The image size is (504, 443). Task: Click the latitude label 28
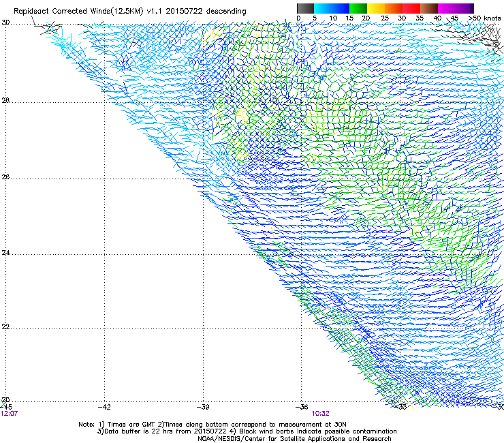5,101
